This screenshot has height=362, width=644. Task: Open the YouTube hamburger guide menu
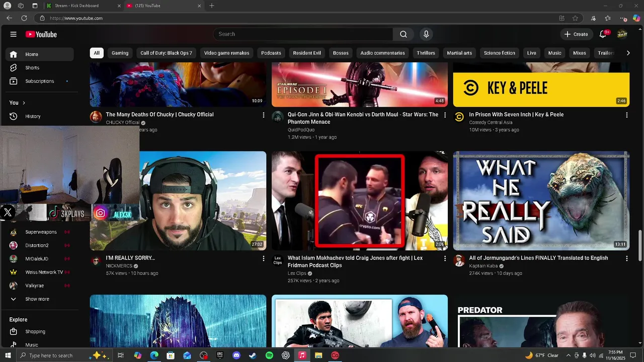[x=14, y=34]
